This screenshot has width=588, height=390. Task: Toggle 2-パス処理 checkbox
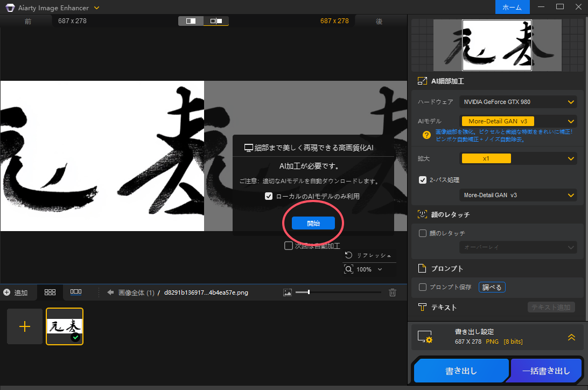point(423,180)
